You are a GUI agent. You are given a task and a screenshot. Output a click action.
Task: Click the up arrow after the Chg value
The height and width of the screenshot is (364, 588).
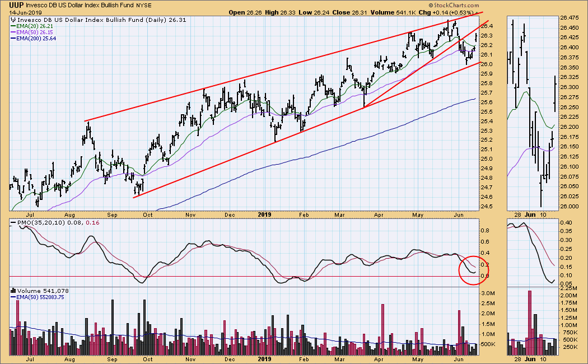477,13
